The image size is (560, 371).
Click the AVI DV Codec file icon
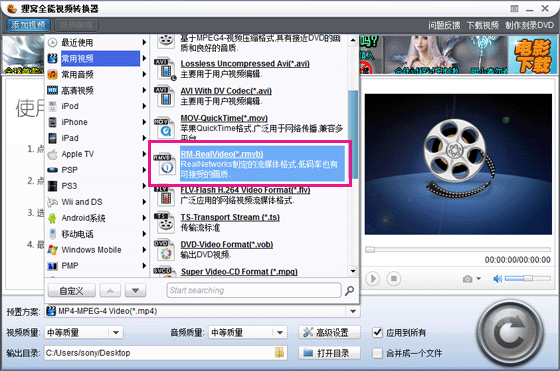[164, 96]
